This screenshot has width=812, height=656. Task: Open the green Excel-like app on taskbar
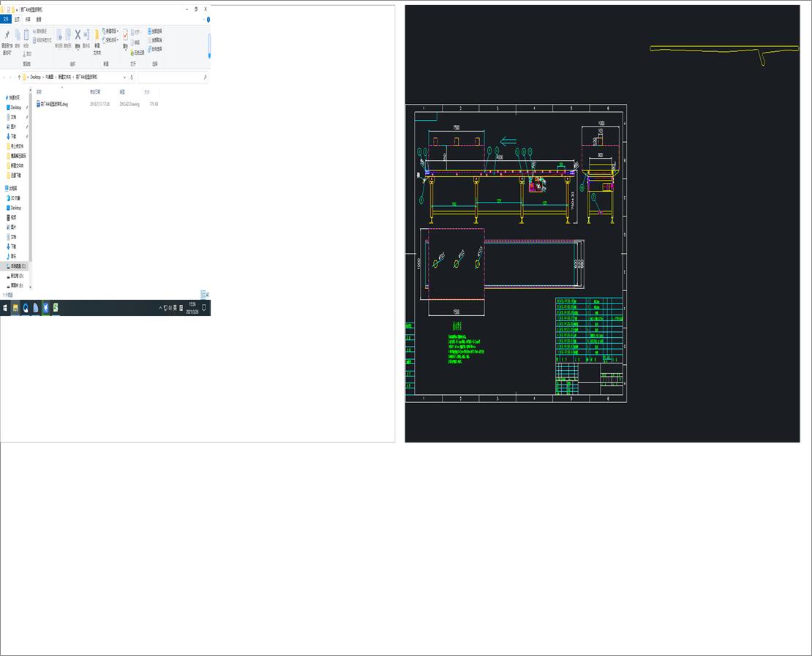pos(56,308)
